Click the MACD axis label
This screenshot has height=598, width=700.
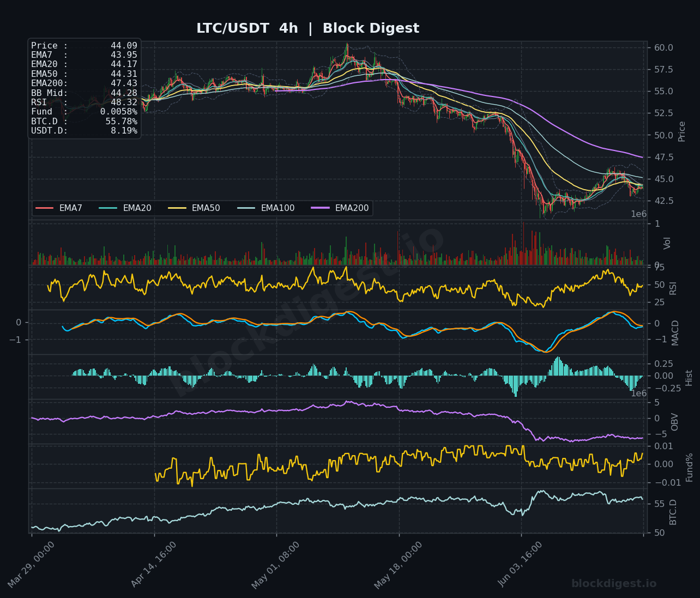point(675,333)
